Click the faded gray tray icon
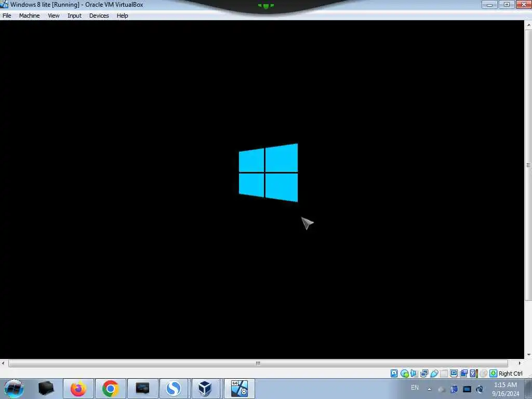 coord(442,389)
